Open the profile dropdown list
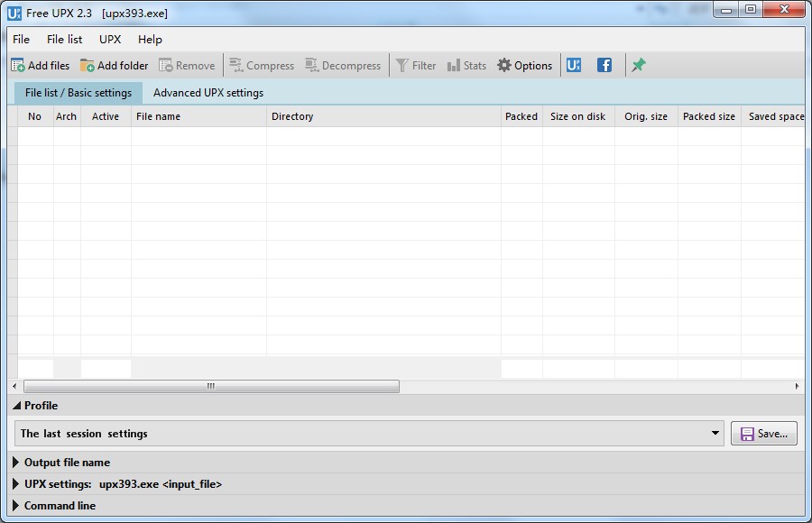812x523 pixels. pyautogui.click(x=715, y=434)
